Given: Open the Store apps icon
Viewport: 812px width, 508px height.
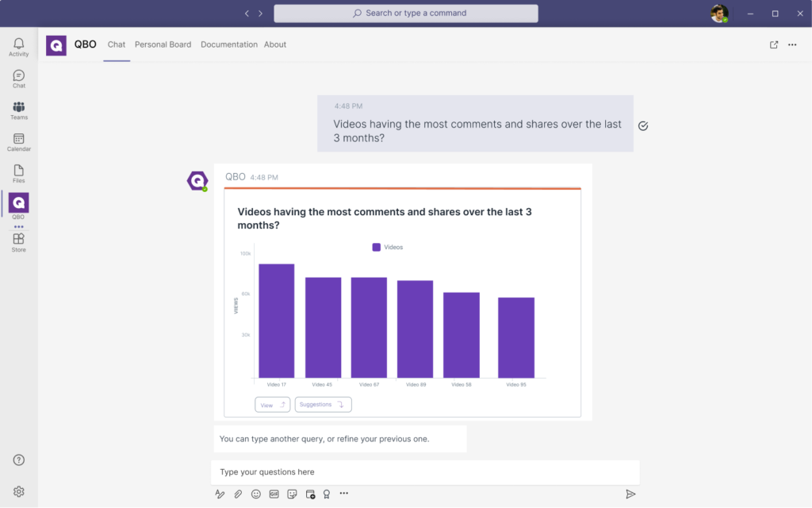Looking at the screenshot, I should (x=18, y=242).
